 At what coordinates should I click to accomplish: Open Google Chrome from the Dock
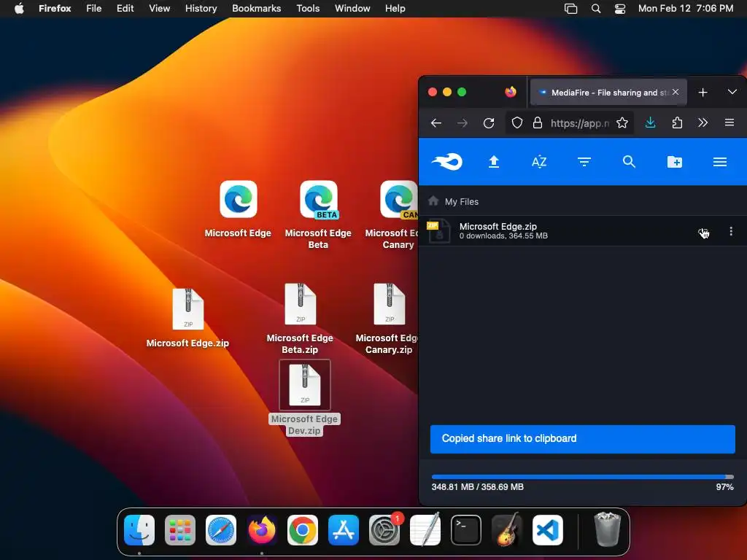coord(303,530)
